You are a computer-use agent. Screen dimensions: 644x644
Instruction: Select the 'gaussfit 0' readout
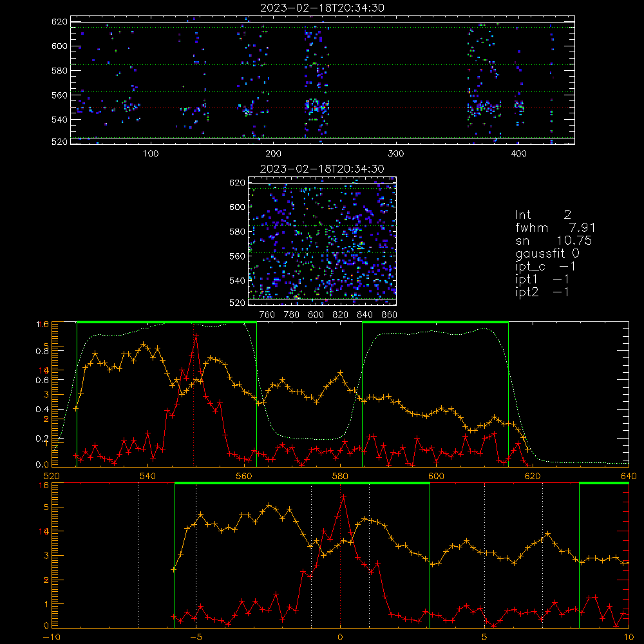[x=547, y=253]
